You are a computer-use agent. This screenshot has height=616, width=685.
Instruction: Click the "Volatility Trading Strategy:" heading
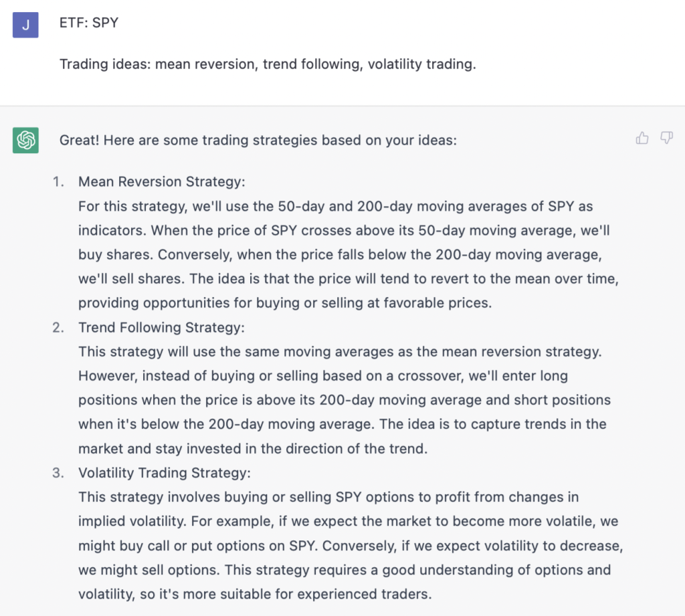[x=164, y=473]
